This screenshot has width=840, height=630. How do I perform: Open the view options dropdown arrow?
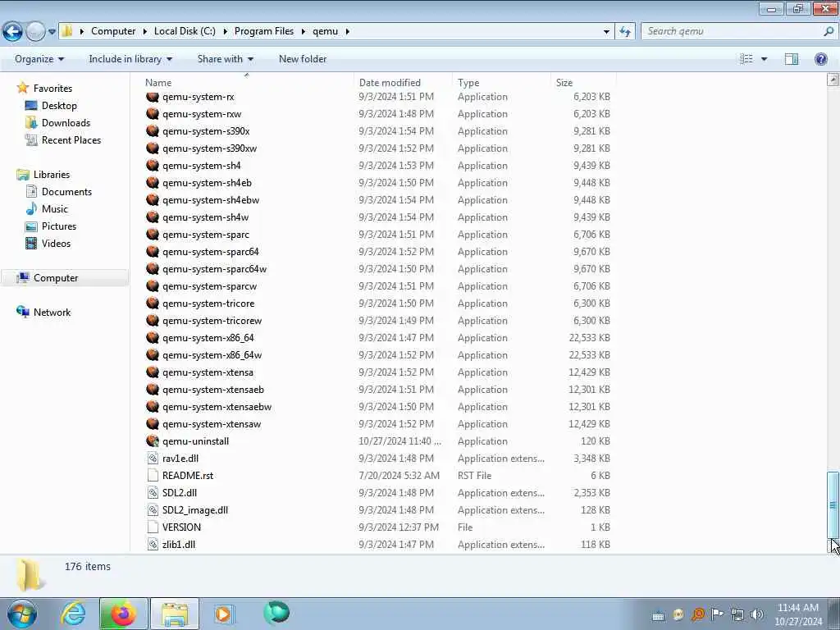(764, 59)
